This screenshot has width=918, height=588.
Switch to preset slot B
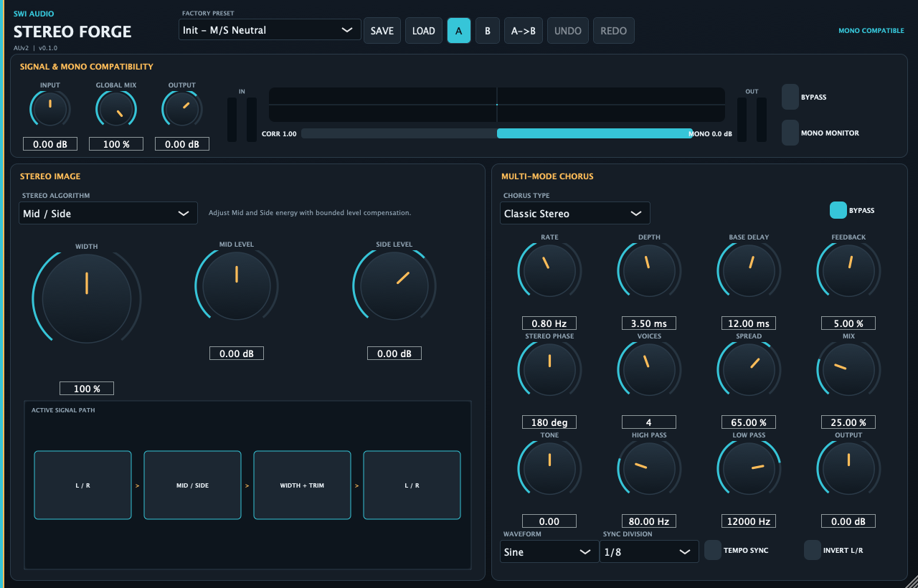pos(488,31)
